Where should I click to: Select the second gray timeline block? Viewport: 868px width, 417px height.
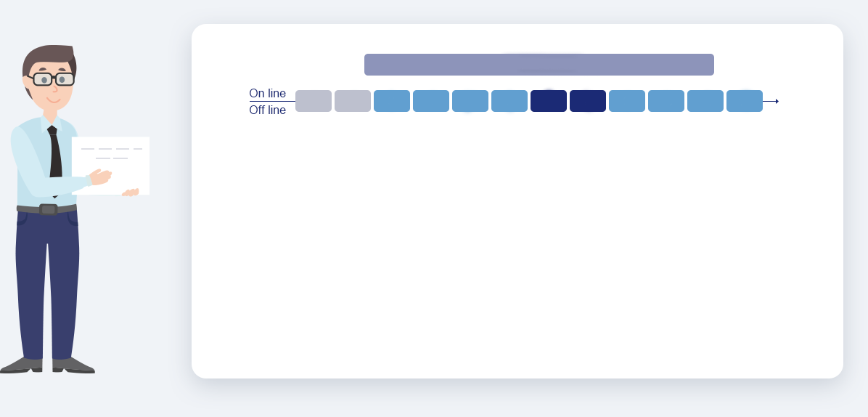click(x=353, y=101)
